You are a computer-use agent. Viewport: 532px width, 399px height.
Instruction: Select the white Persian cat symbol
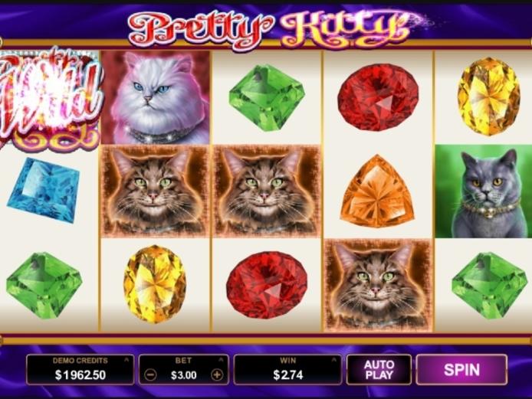point(156,97)
